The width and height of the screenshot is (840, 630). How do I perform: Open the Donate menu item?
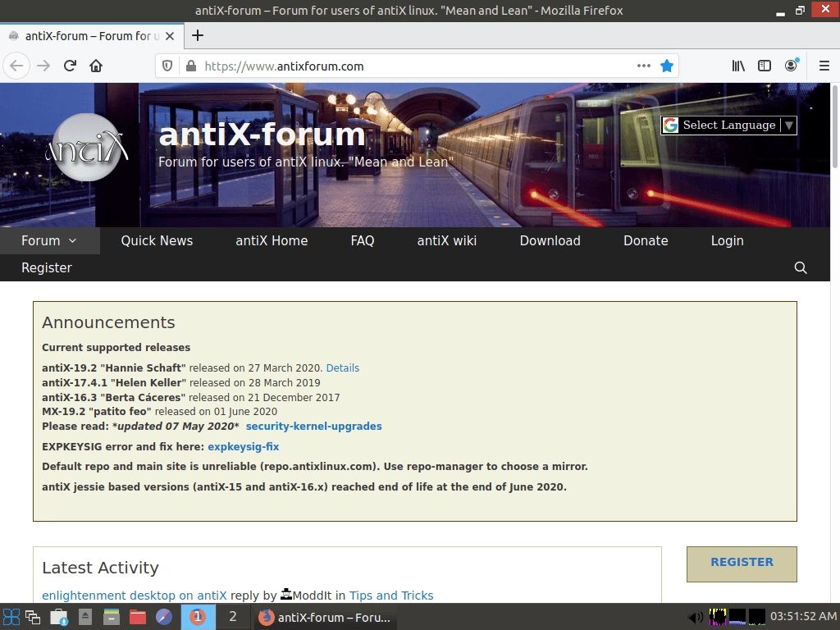(646, 240)
